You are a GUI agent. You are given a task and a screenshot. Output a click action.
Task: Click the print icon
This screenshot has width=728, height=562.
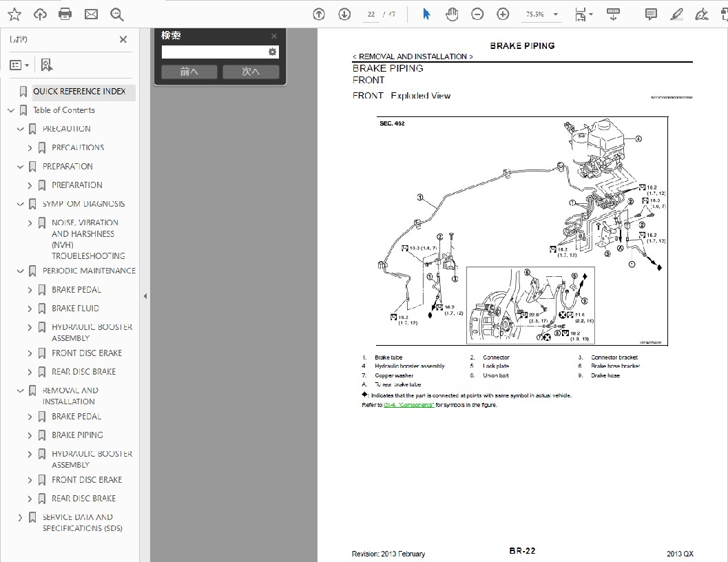click(x=65, y=14)
